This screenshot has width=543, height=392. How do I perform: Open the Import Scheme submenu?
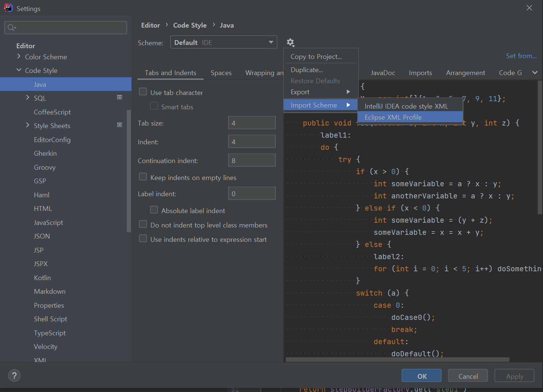[321, 105]
